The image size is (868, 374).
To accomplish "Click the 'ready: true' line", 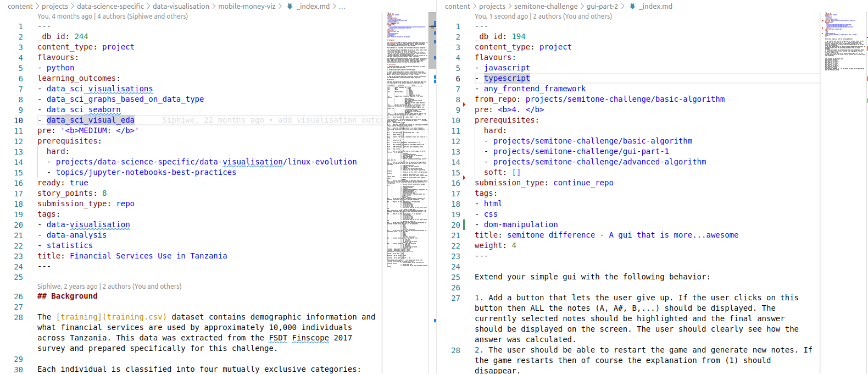I will pos(63,183).
